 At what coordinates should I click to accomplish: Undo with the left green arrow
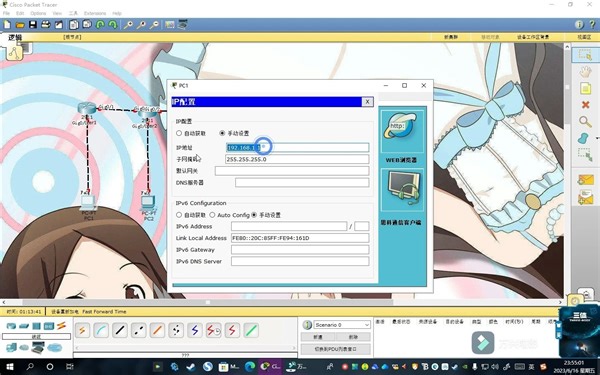point(100,25)
